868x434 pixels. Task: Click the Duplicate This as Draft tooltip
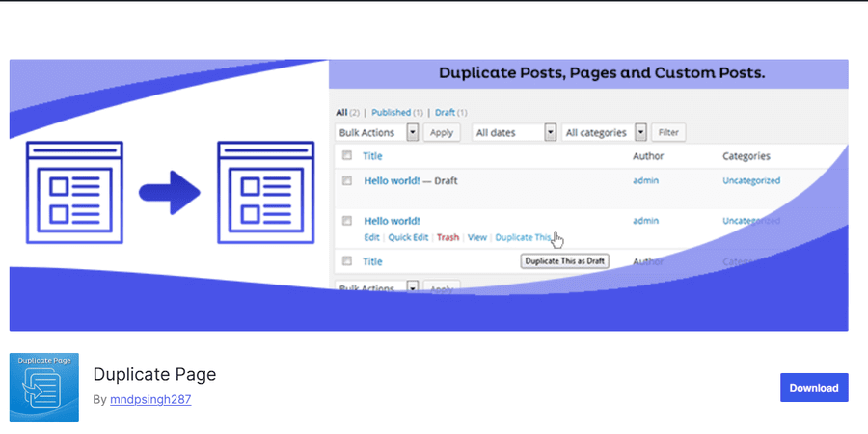(564, 261)
